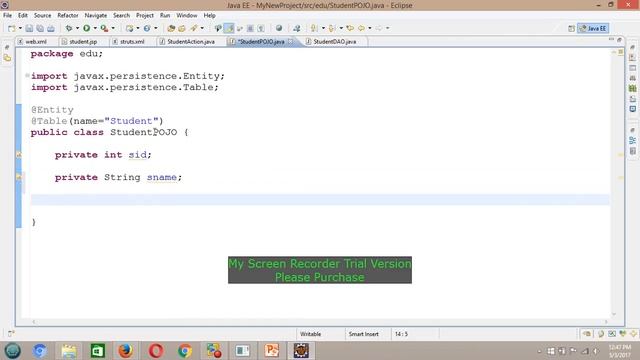Expand the Run configurations dropdown arrow
This screenshot has height=360, width=640.
[95, 28]
